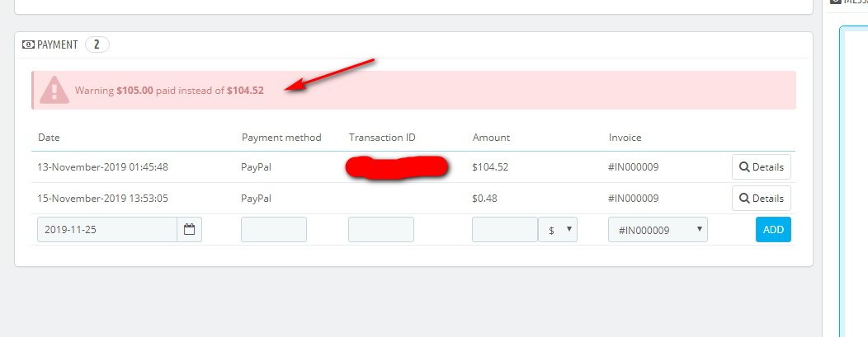This screenshot has height=337, width=868.
Task: Click the Amount column header
Action: [491, 138]
